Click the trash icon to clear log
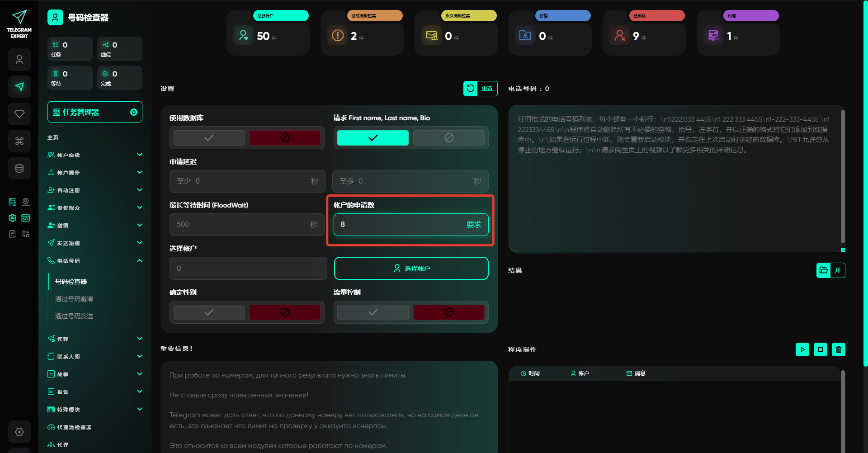 [838, 349]
